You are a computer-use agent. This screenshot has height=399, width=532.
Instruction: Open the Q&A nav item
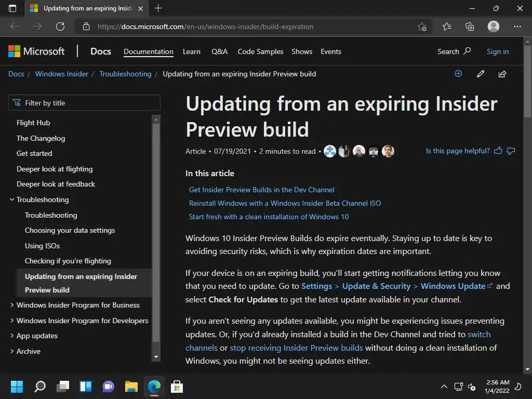[x=219, y=51]
